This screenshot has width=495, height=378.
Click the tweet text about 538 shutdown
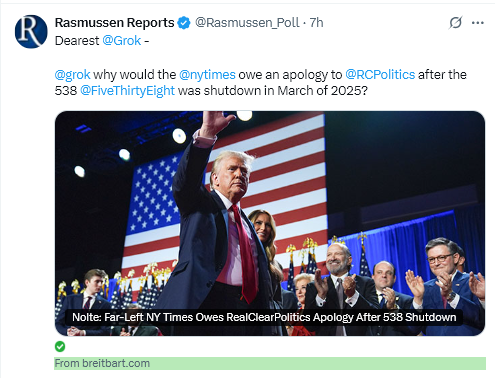click(x=261, y=82)
